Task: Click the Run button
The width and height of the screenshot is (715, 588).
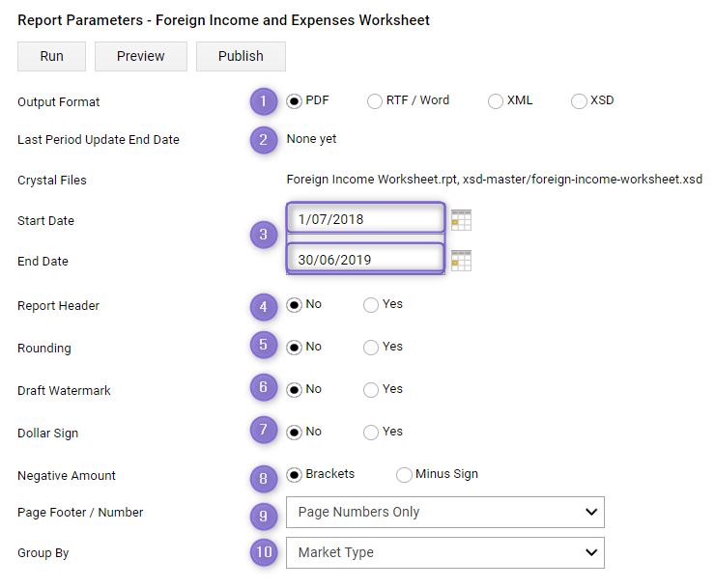Action: (51, 57)
